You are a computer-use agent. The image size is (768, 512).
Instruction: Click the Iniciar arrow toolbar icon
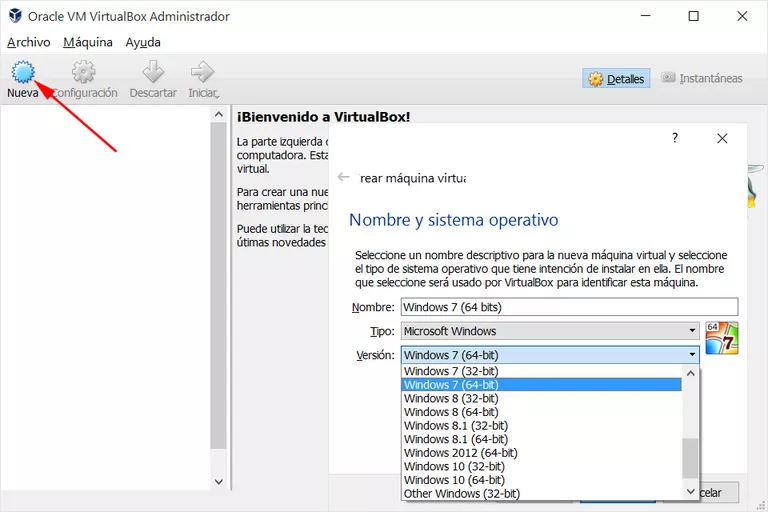pyautogui.click(x=202, y=73)
